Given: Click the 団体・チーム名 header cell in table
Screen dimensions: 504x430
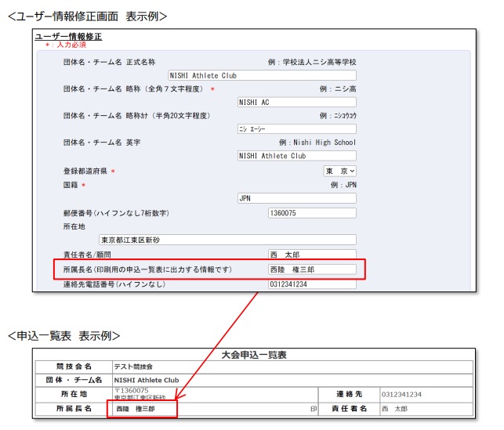Looking at the screenshot, I should [74, 380].
